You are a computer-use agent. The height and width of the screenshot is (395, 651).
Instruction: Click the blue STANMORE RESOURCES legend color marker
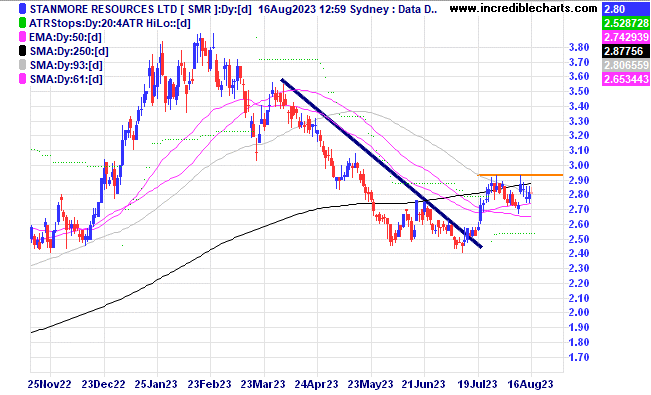[22, 9]
